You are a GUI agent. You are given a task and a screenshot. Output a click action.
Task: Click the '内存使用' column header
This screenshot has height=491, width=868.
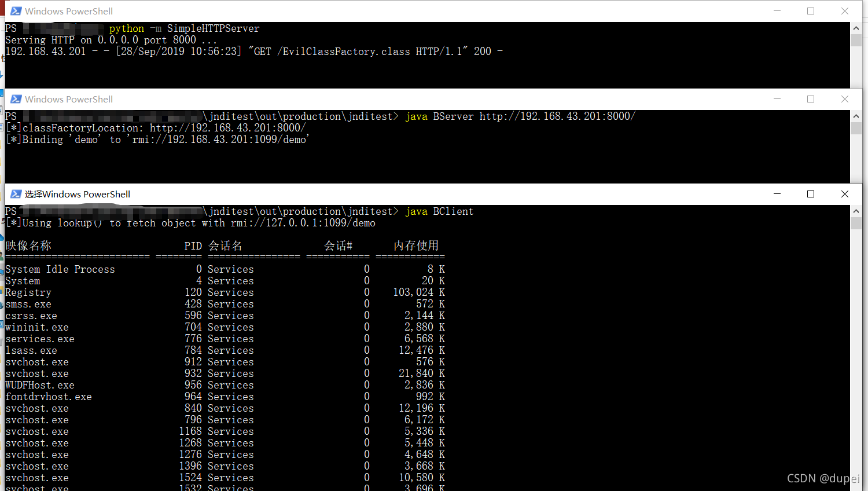click(416, 246)
